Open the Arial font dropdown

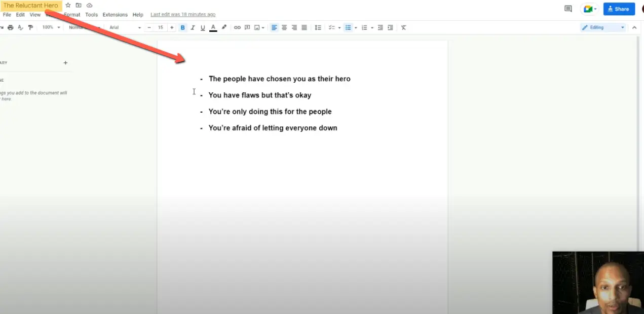(x=125, y=27)
